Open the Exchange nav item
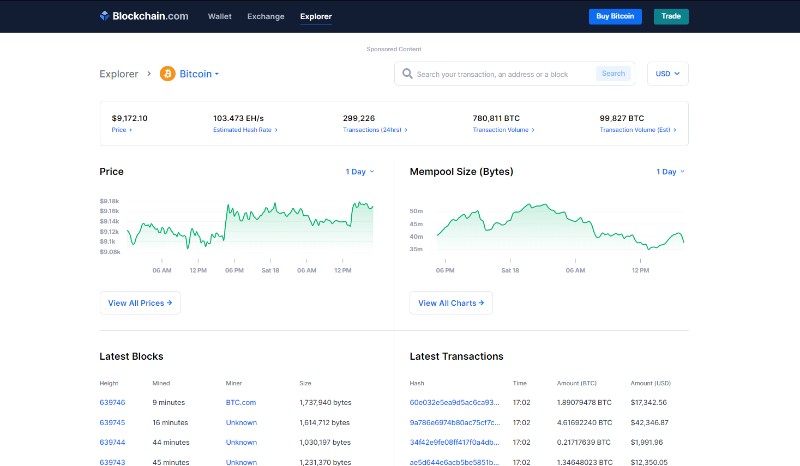800x466 pixels. (266, 16)
